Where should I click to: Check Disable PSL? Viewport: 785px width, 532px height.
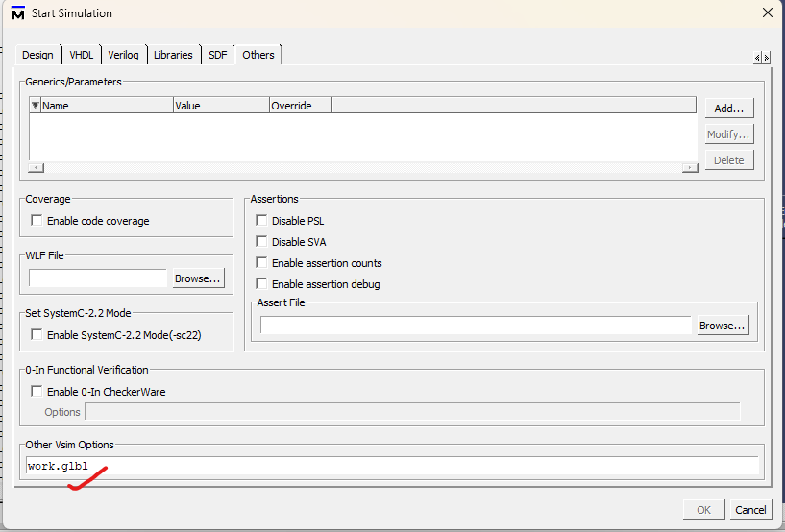pyautogui.click(x=261, y=220)
